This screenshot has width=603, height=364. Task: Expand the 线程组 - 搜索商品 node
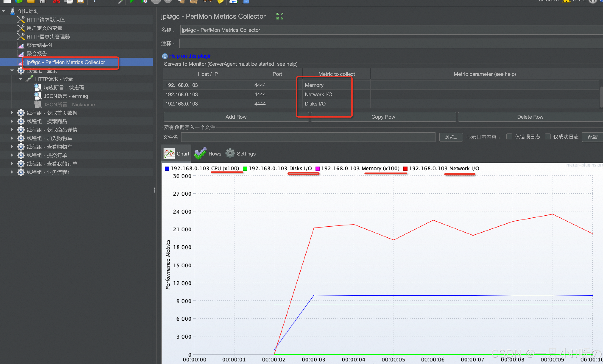[x=12, y=121]
